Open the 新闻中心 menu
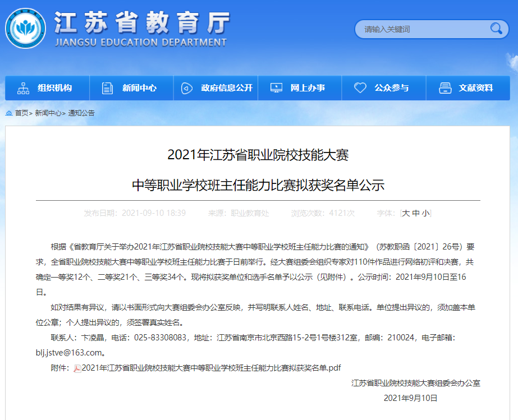 (x=131, y=88)
